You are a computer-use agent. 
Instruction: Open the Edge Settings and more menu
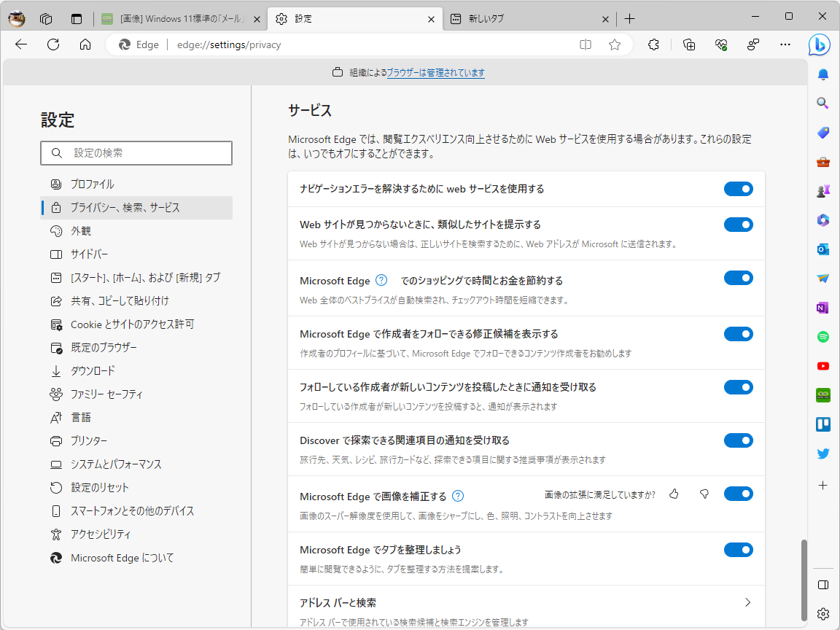point(785,44)
